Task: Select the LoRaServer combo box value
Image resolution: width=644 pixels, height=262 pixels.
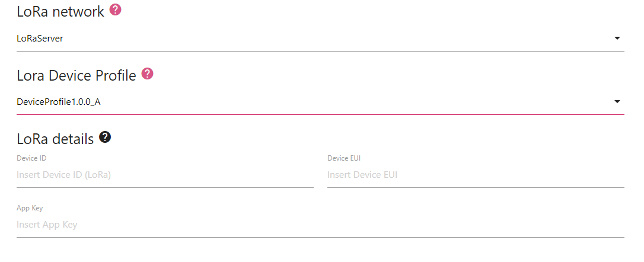Action: tap(40, 39)
